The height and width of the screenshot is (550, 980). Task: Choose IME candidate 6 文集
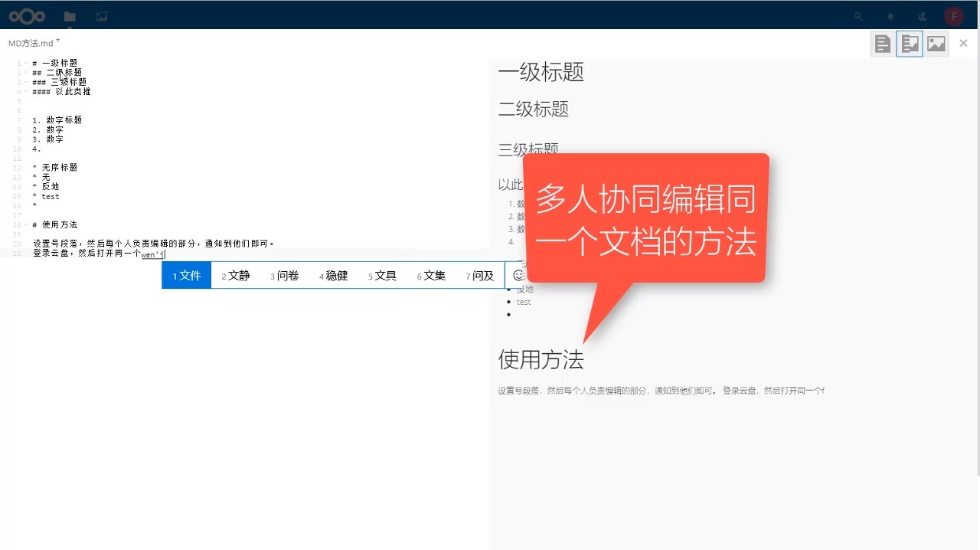click(x=431, y=276)
